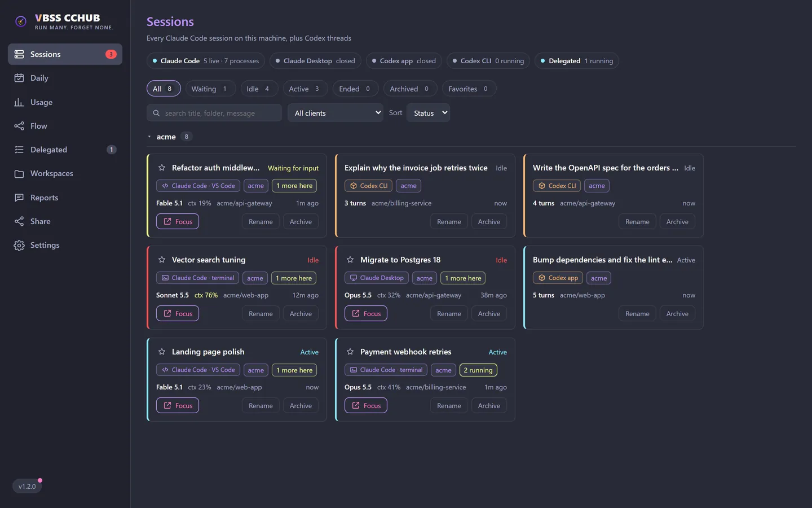Open the All clients dropdown
Viewport: 812px width, 508px height.
coord(336,113)
